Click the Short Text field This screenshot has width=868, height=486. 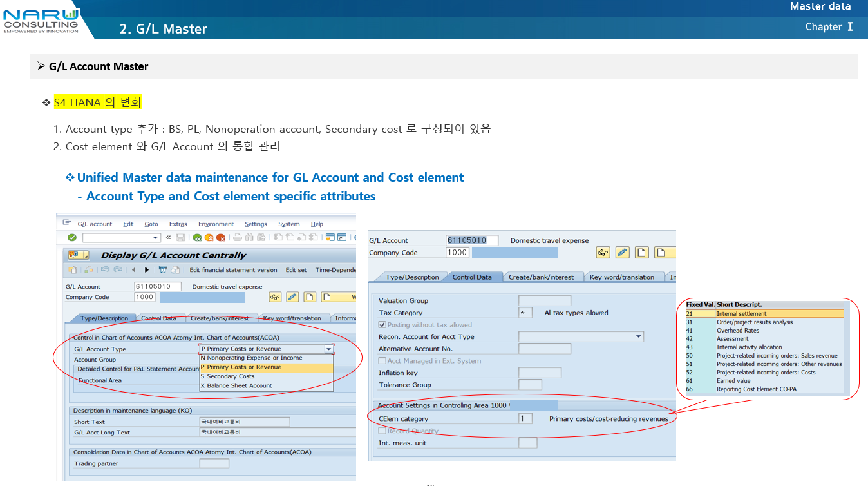coord(245,422)
